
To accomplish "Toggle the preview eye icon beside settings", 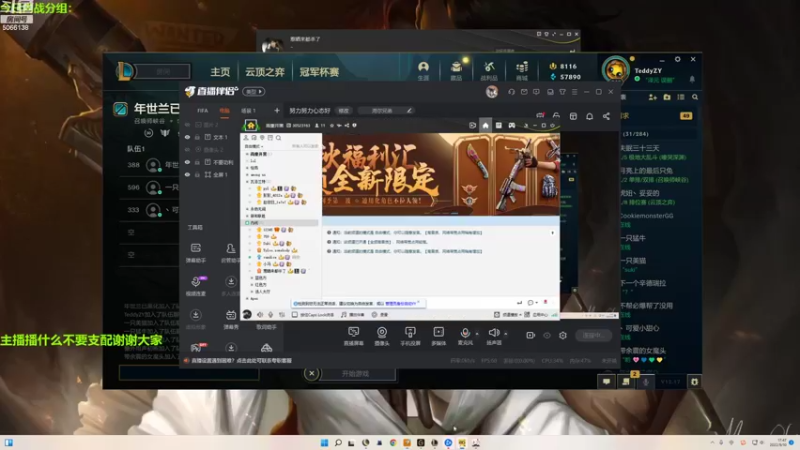I will pos(547,335).
